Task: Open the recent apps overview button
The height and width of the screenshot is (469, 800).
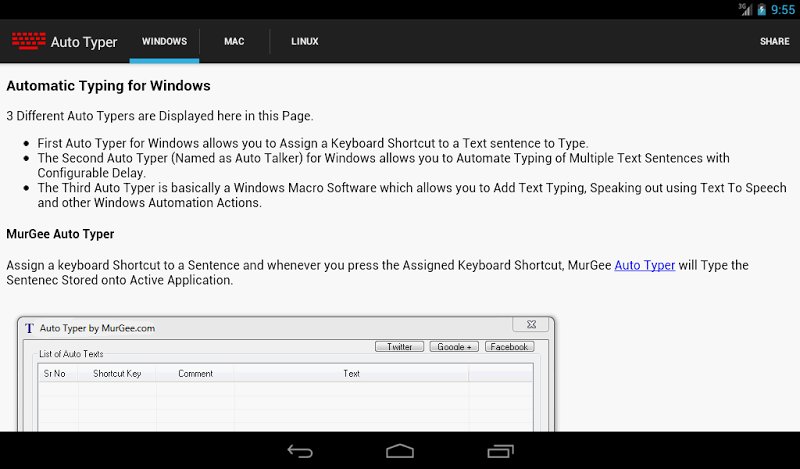Action: click(501, 451)
